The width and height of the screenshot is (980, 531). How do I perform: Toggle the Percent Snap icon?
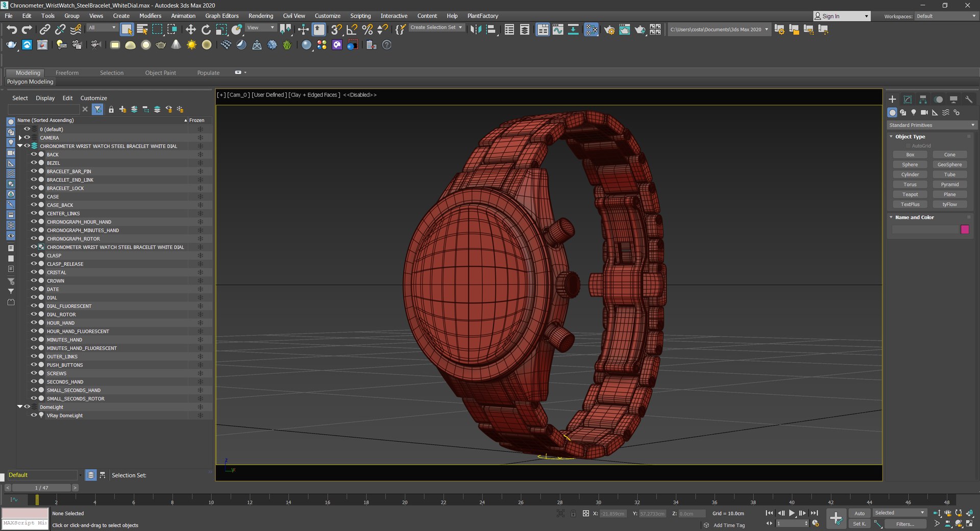(367, 30)
